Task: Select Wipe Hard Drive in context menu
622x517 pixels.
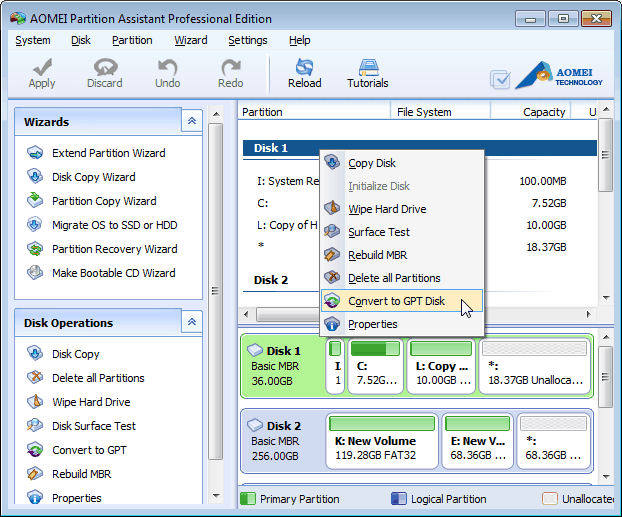Action: coord(402,209)
